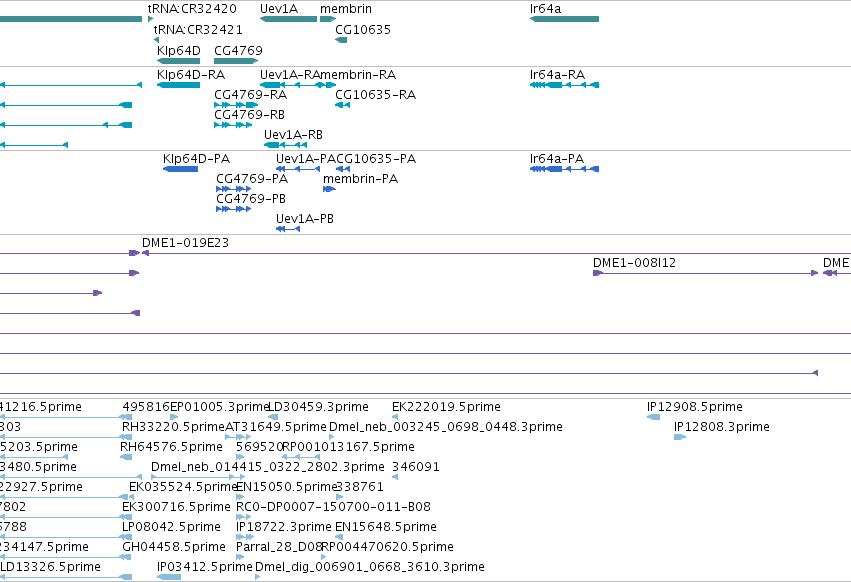Select the CG10635 gene feature
Image resolution: width=851 pixels, height=582 pixels.
click(x=341, y=40)
